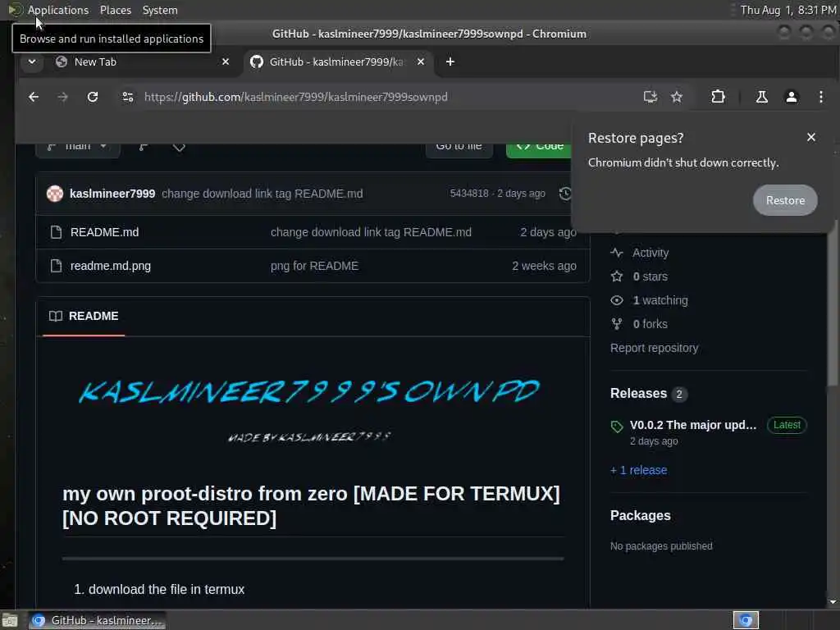This screenshot has height=630, width=840.
Task: Open the Packages heading
Action: 640,515
